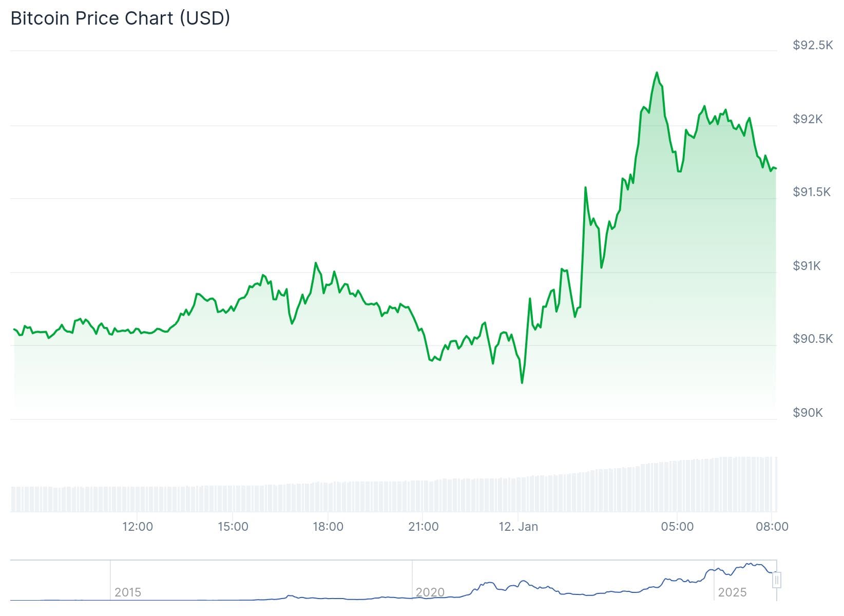Image resolution: width=844 pixels, height=616 pixels.
Task: Click the Bitcoin Price Chart (USD) title
Action: 121,18
